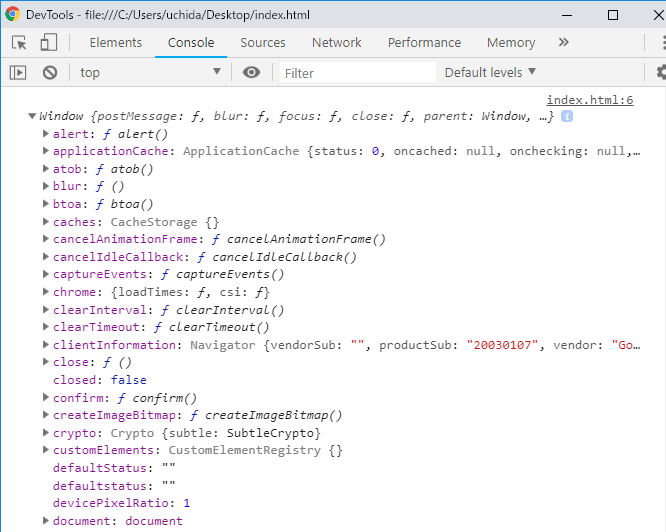Image resolution: width=666 pixels, height=532 pixels.
Task: Expand the chrome object property
Action: [45, 292]
